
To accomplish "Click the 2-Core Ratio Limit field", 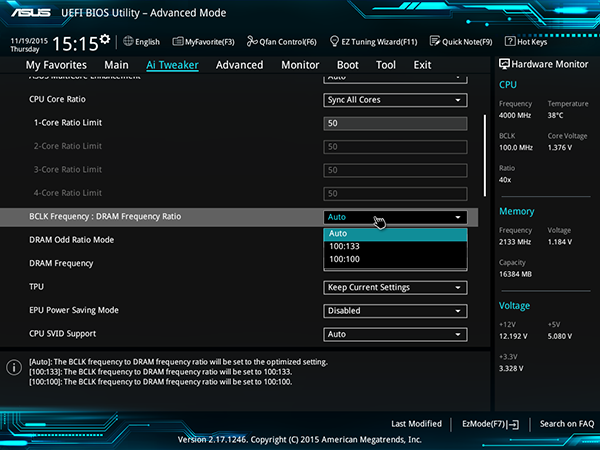I will point(395,147).
